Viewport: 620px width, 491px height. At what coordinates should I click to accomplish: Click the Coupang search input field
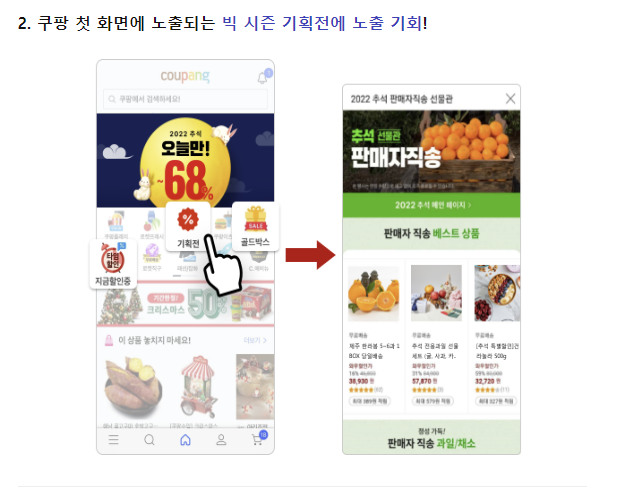(x=185, y=99)
